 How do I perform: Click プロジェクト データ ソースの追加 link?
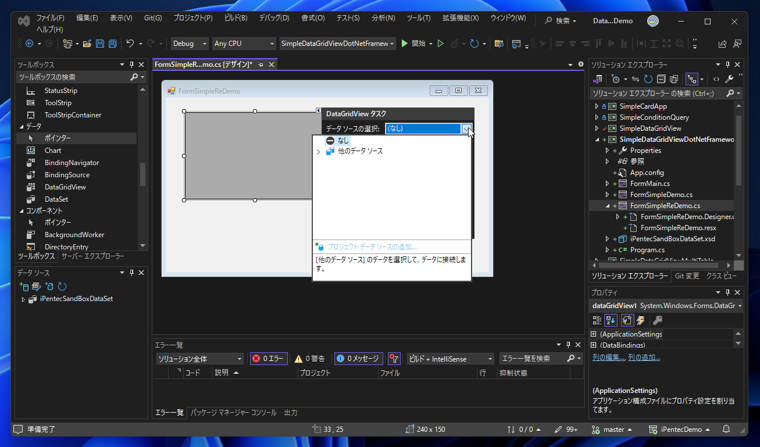click(x=372, y=247)
